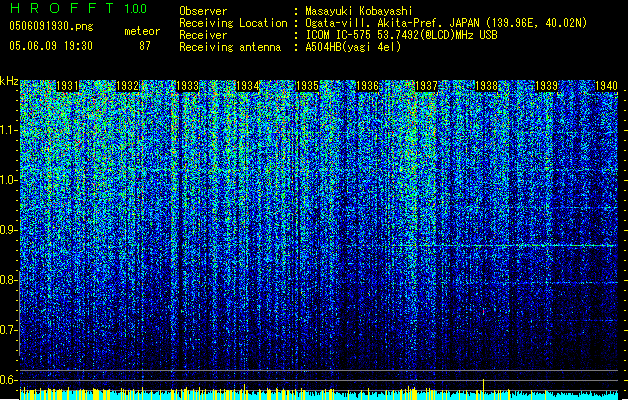Click the 1933 time marker

(187, 86)
